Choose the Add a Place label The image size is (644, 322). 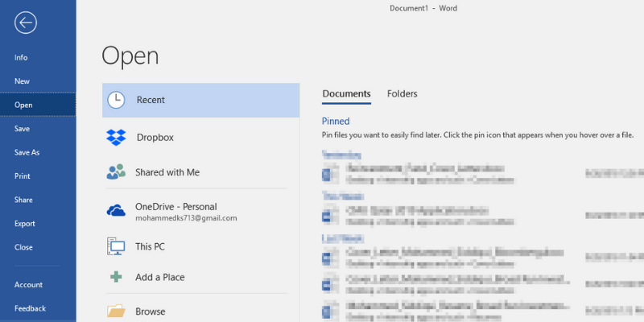pyautogui.click(x=160, y=277)
